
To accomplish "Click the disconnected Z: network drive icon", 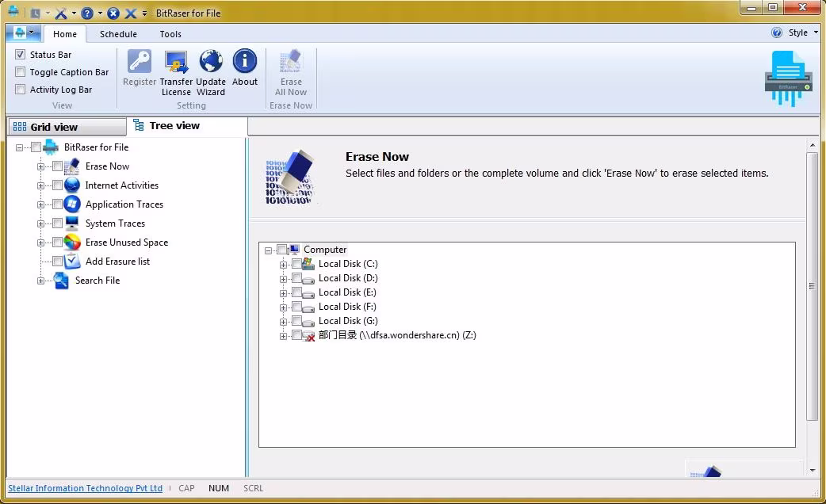I will point(308,335).
